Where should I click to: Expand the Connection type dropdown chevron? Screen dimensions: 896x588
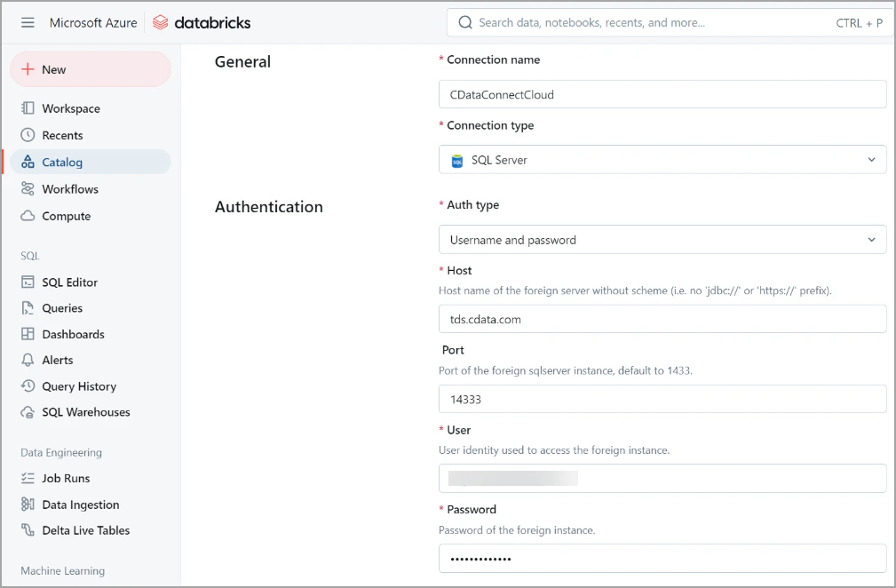coord(871,159)
